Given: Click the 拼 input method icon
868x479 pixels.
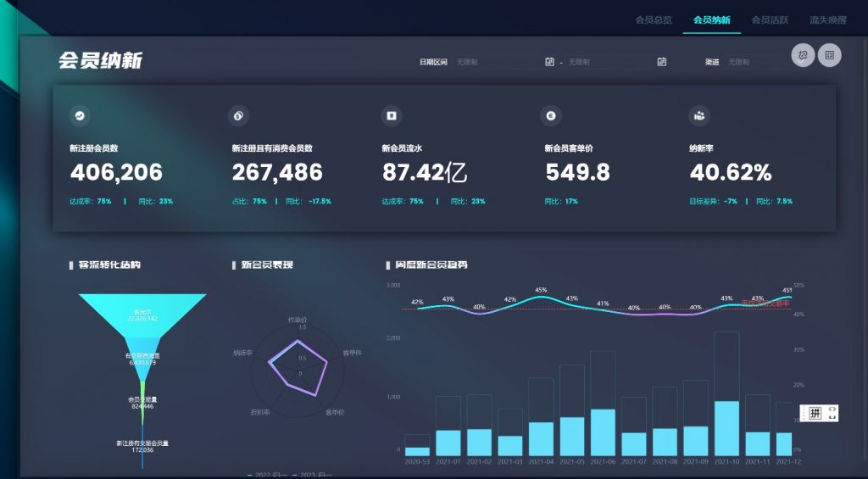Looking at the screenshot, I should tap(815, 413).
